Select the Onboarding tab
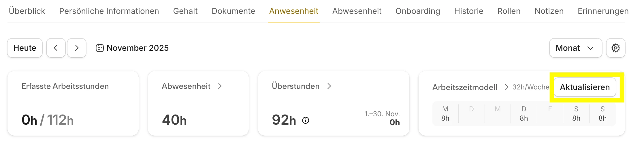This screenshot has width=644, height=146. click(417, 11)
